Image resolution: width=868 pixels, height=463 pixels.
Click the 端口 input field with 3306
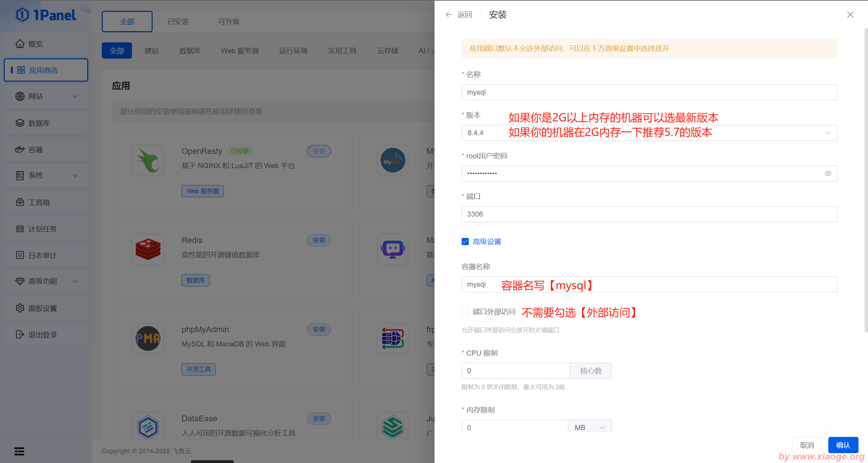tap(649, 214)
